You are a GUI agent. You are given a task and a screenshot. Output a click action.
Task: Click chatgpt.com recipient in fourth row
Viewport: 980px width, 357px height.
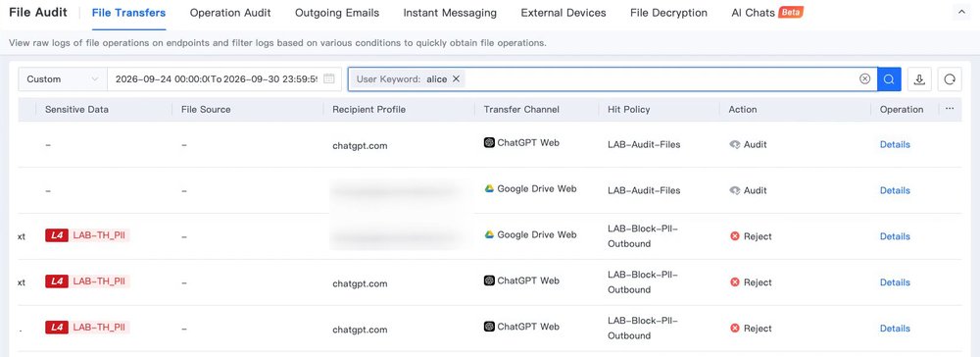tap(360, 283)
